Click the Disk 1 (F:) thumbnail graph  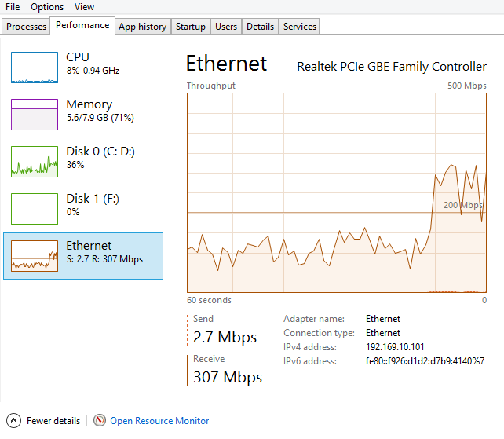(x=35, y=208)
